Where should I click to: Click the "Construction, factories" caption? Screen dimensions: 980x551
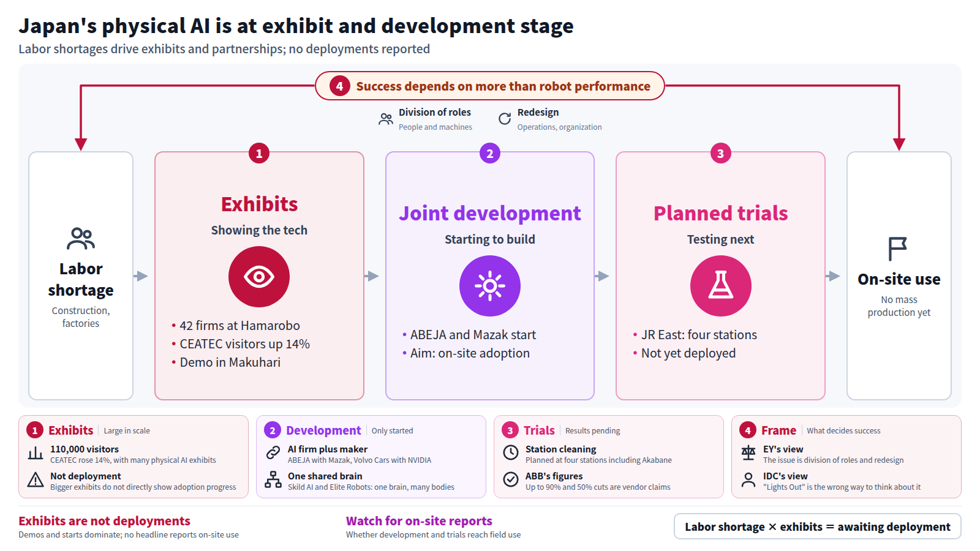(x=81, y=317)
